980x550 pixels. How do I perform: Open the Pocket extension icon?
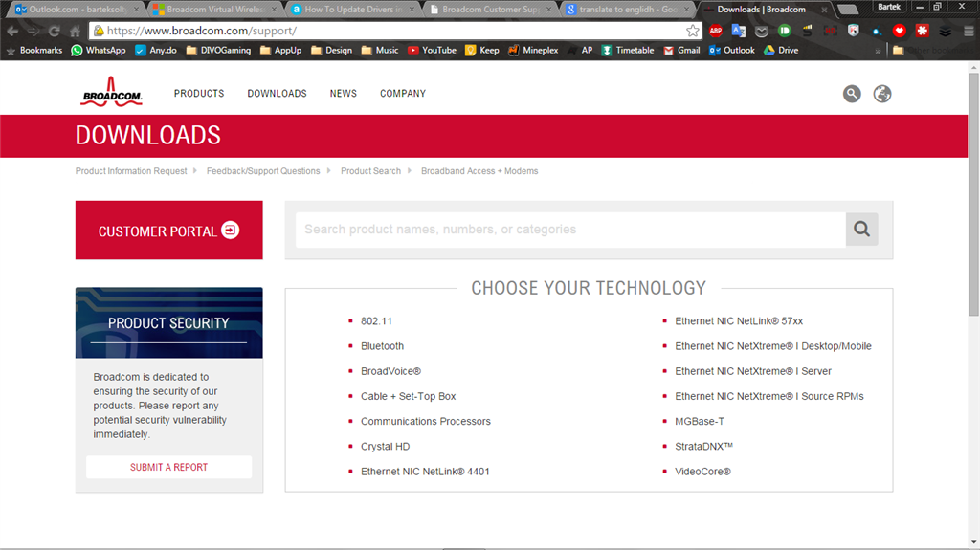click(x=761, y=31)
